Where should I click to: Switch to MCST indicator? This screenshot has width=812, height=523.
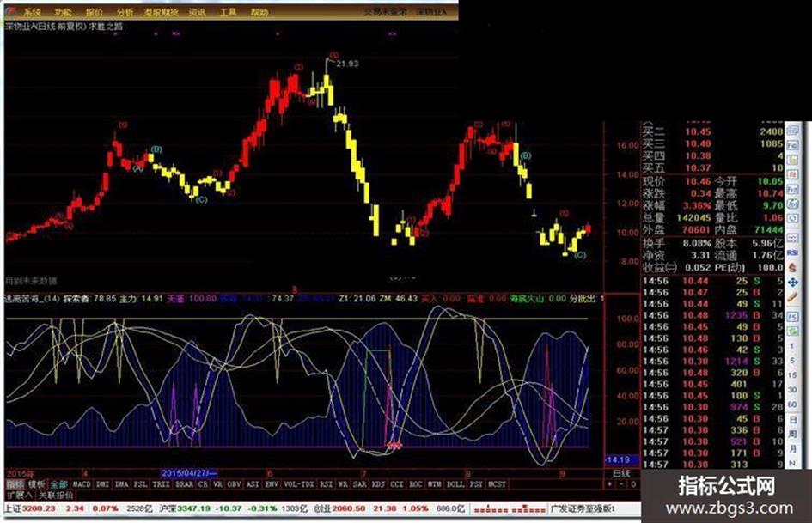[x=497, y=484]
